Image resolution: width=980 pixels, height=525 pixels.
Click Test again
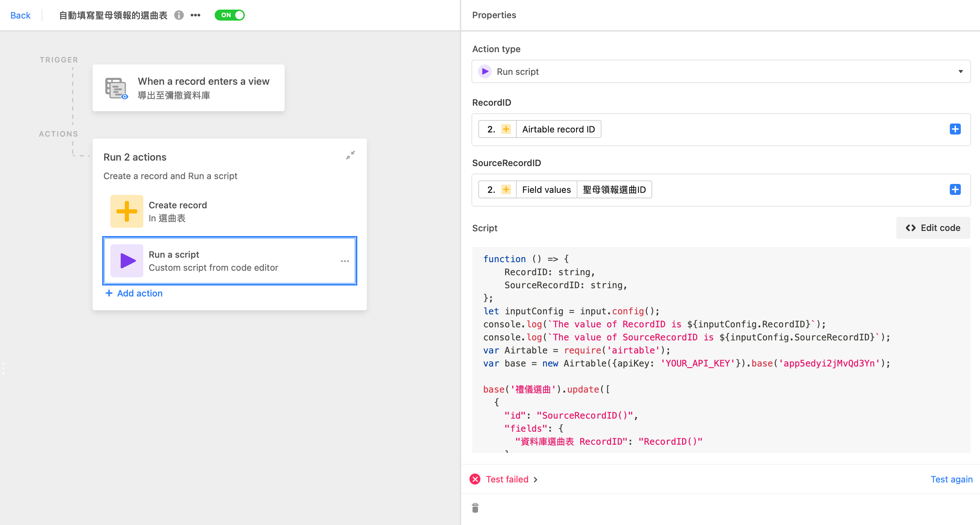(951, 479)
